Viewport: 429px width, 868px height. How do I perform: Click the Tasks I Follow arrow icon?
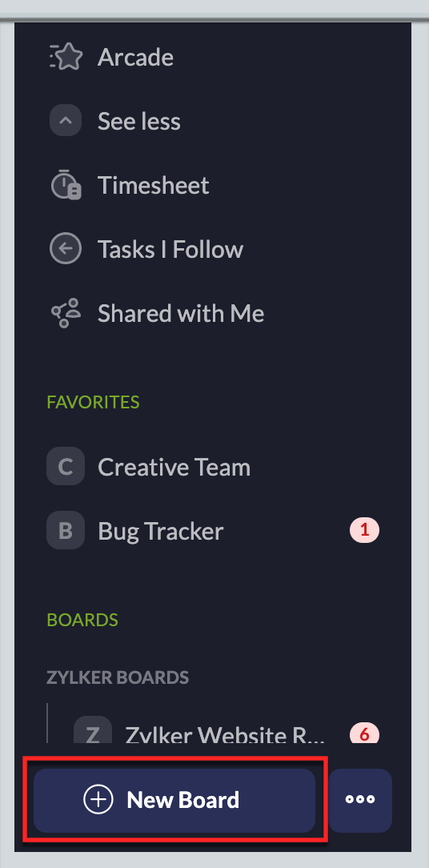(x=66, y=249)
